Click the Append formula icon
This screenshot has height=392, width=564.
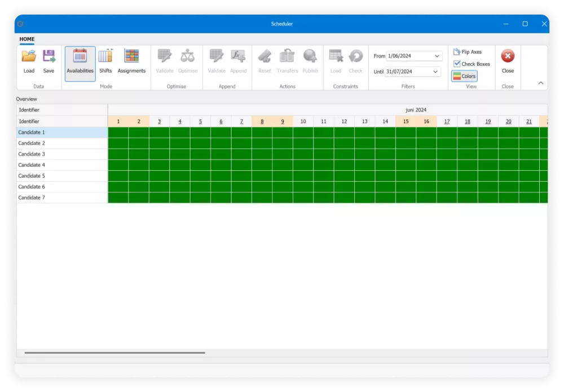coord(238,56)
